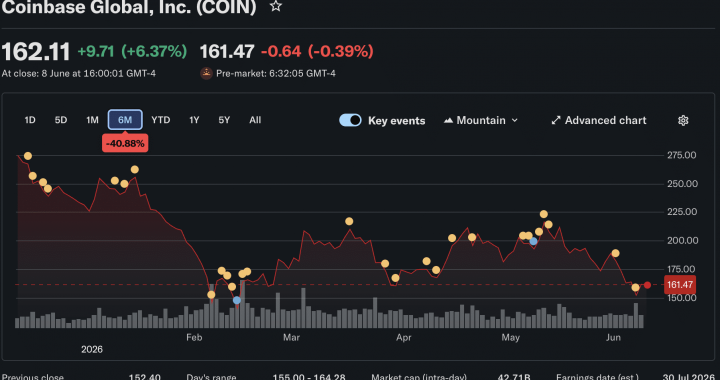
Task: Click the first yellow event marker near 275.00
Action: coord(28,156)
